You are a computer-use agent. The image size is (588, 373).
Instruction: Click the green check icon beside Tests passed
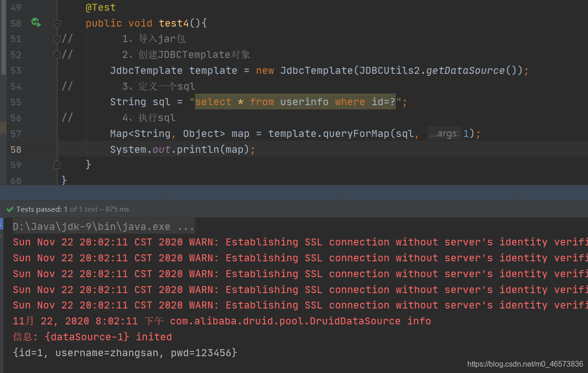click(10, 209)
